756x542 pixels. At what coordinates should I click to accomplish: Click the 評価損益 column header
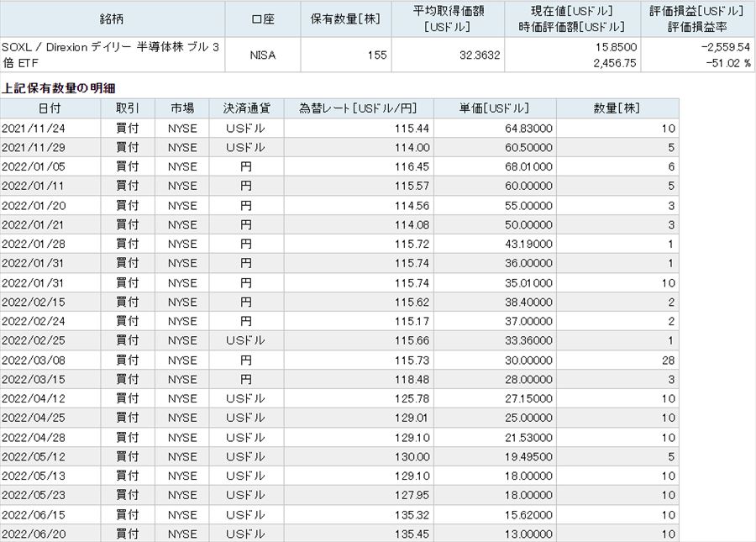(x=697, y=18)
